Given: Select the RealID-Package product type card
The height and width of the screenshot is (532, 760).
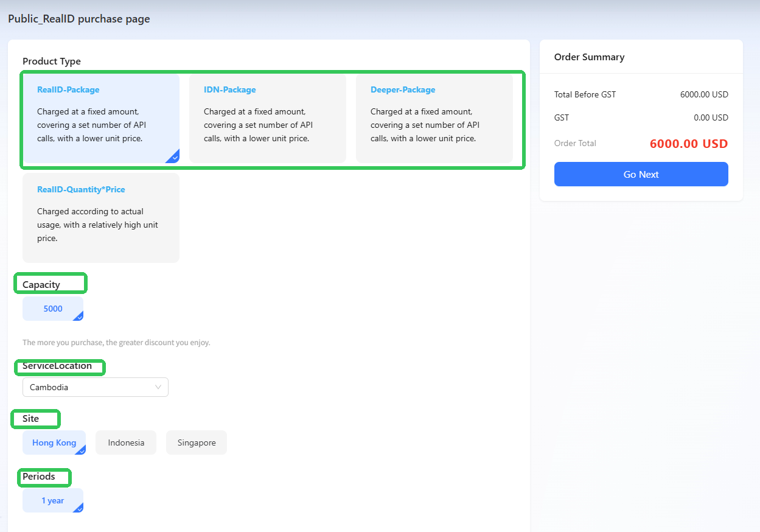Looking at the screenshot, I should pos(101,119).
